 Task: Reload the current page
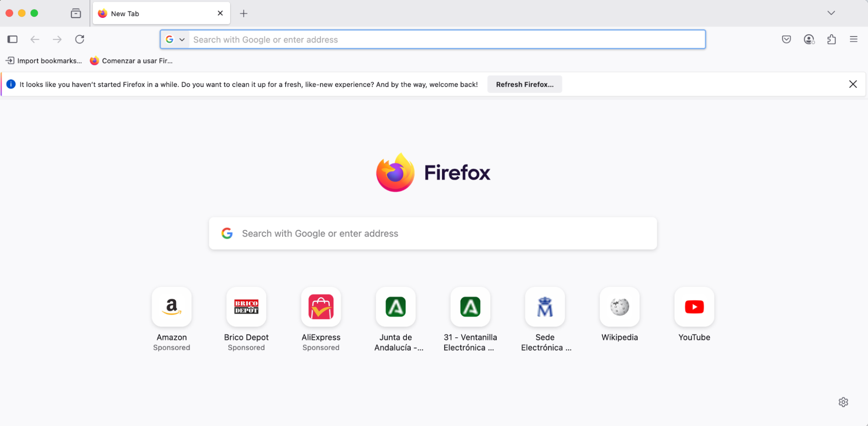(x=79, y=39)
